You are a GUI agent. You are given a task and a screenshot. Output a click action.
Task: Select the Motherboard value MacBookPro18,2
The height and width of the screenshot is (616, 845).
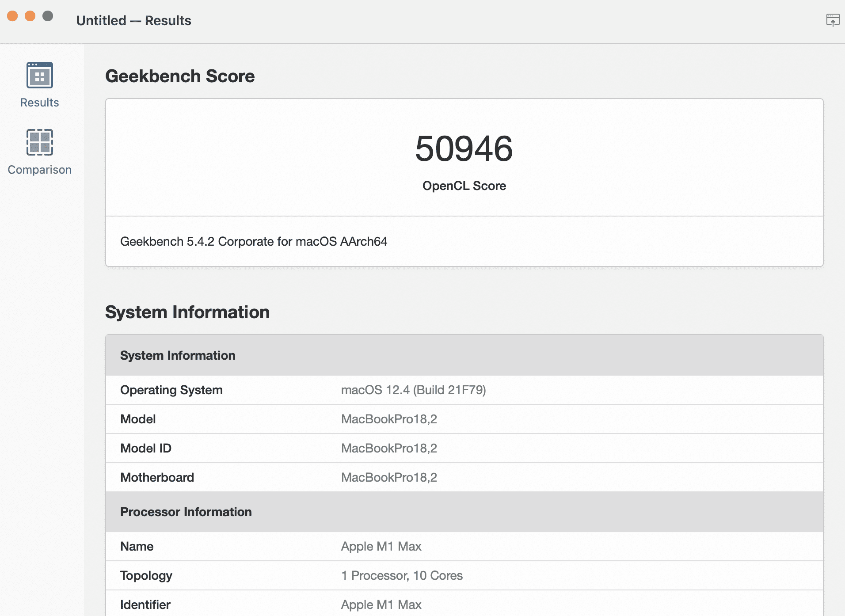point(389,477)
